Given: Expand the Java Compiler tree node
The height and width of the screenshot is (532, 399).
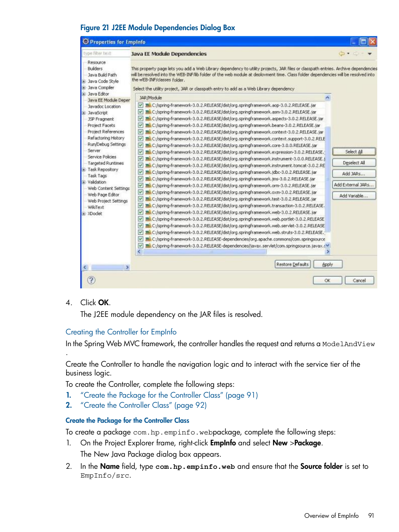Looking at the screenshot, I should pos(84,88).
